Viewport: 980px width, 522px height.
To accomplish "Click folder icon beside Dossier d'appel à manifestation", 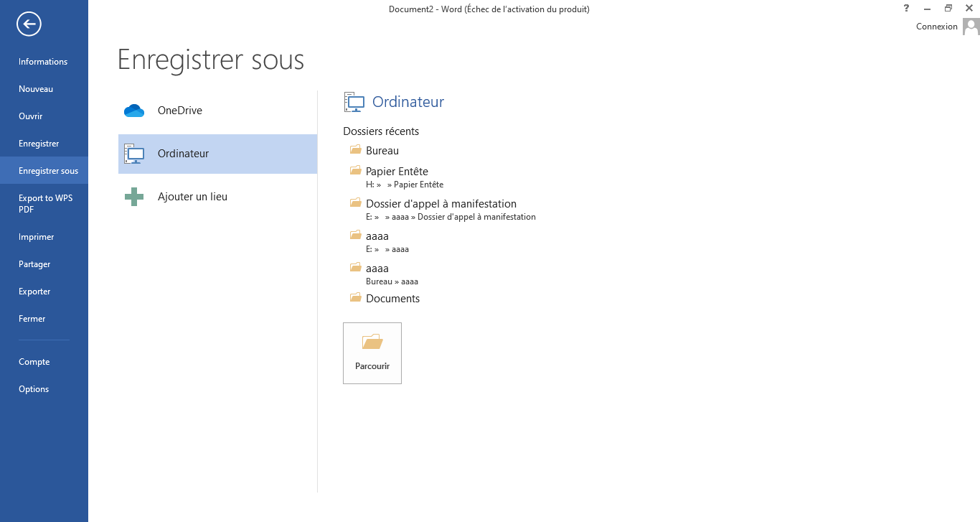I will (355, 203).
